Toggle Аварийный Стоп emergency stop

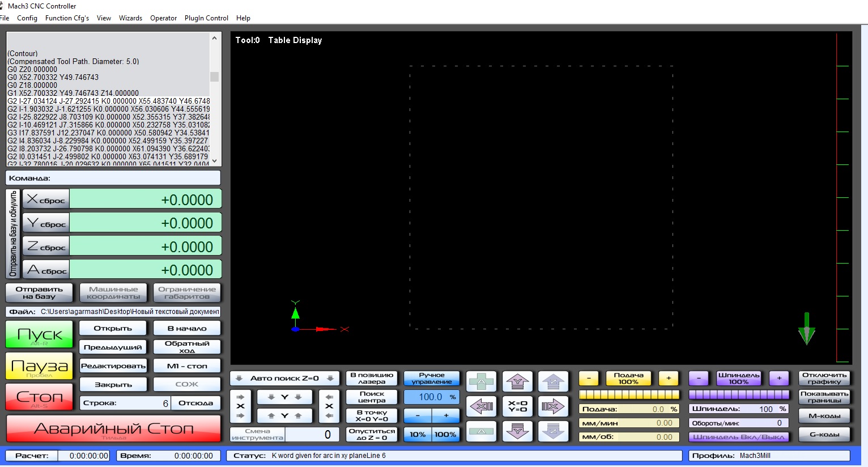(113, 429)
